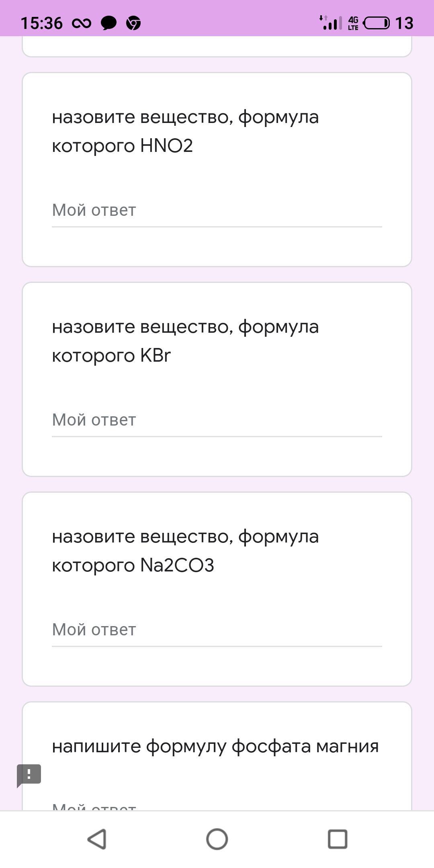Image resolution: width=434 pixels, height=868 pixels.
Task: Tap the report problem feedback icon
Action: point(29,774)
